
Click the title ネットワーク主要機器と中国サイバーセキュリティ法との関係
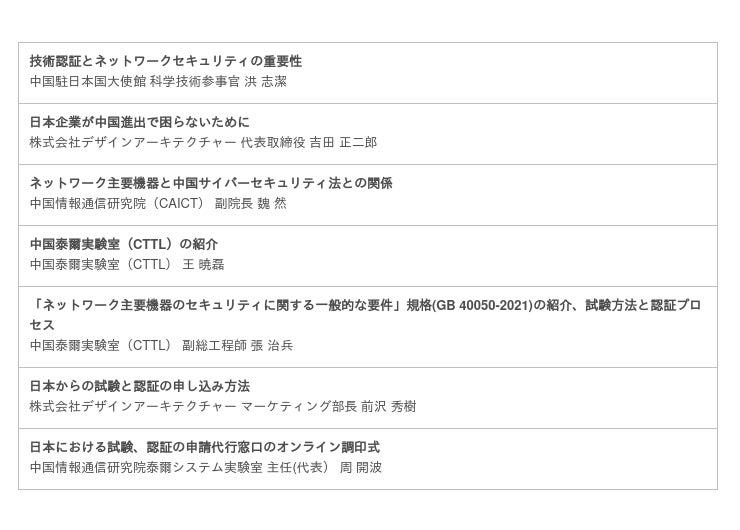coord(211,184)
